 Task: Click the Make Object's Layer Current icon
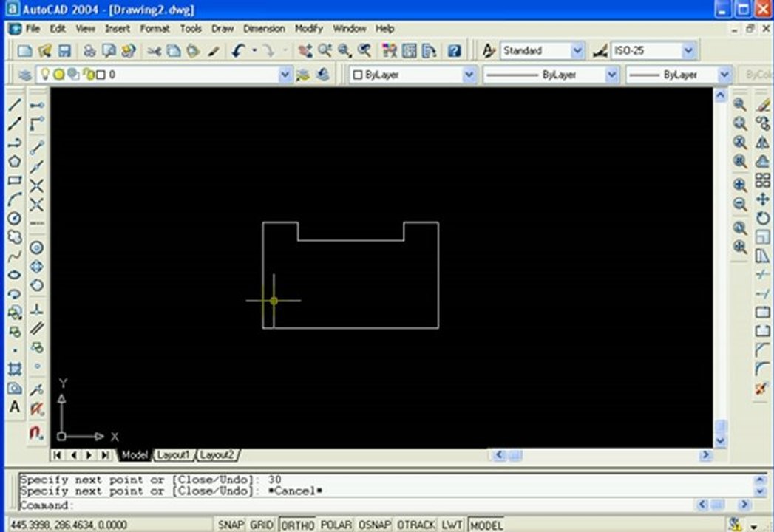(302, 75)
